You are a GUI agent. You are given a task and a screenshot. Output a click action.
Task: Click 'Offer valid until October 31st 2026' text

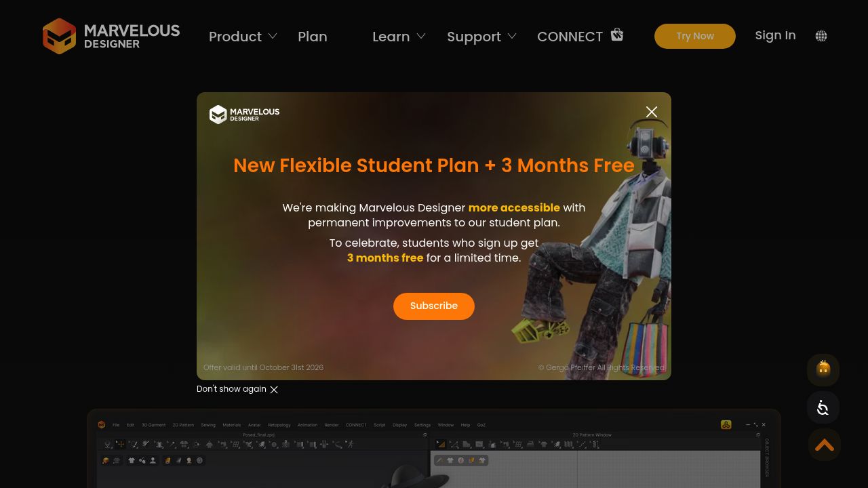point(264,367)
